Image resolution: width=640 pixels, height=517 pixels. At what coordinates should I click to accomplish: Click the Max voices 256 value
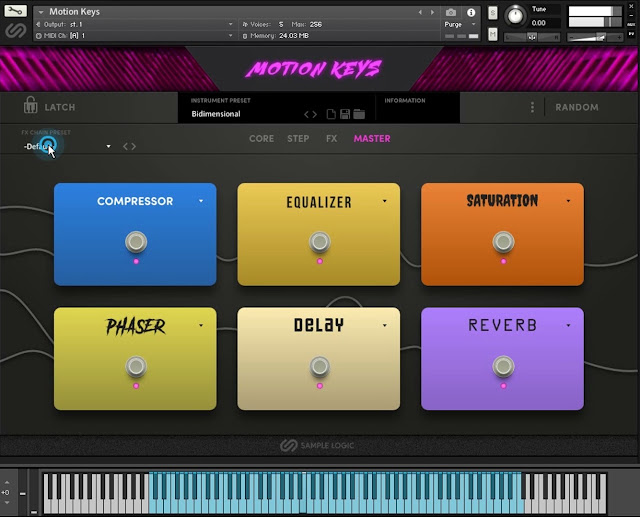click(316, 24)
